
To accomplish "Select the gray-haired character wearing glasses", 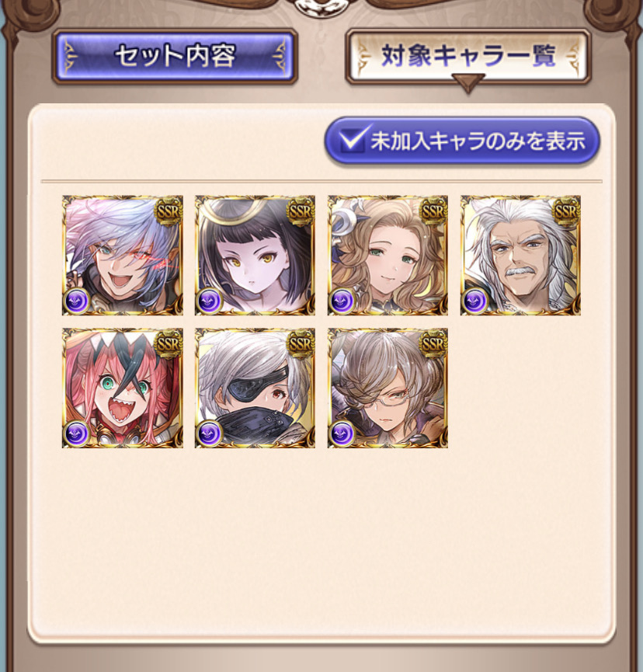I will [x=388, y=388].
